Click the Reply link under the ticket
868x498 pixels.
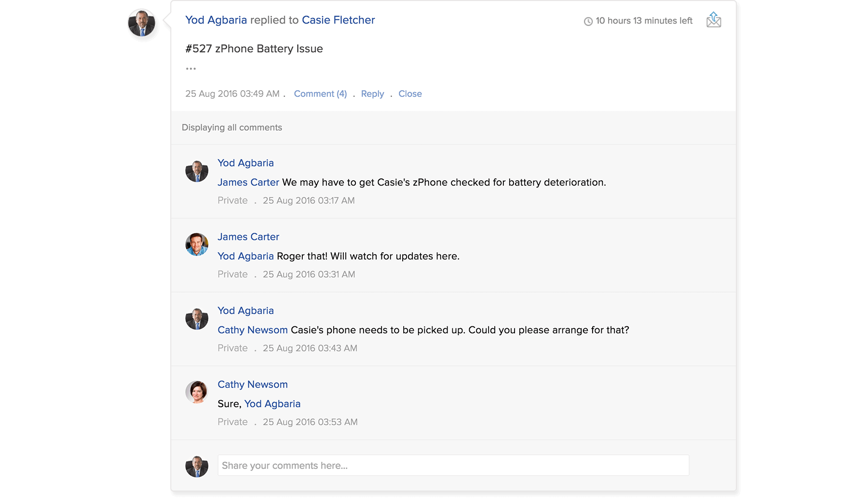click(372, 94)
